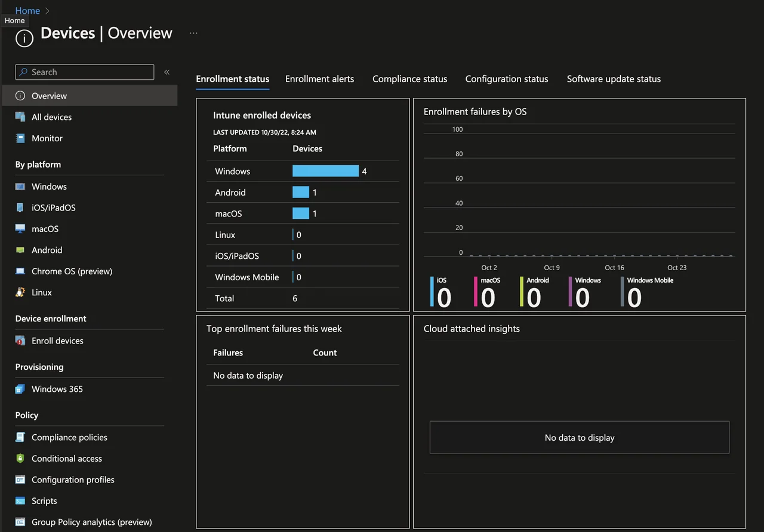Screen dimensions: 764x532
Task: Click the Linux row in platform table
Action: pos(303,235)
